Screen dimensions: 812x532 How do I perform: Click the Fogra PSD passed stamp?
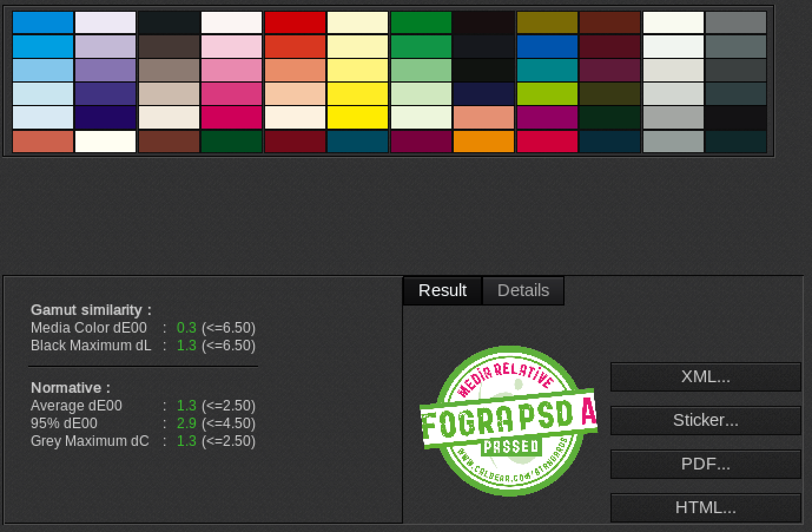[508, 421]
